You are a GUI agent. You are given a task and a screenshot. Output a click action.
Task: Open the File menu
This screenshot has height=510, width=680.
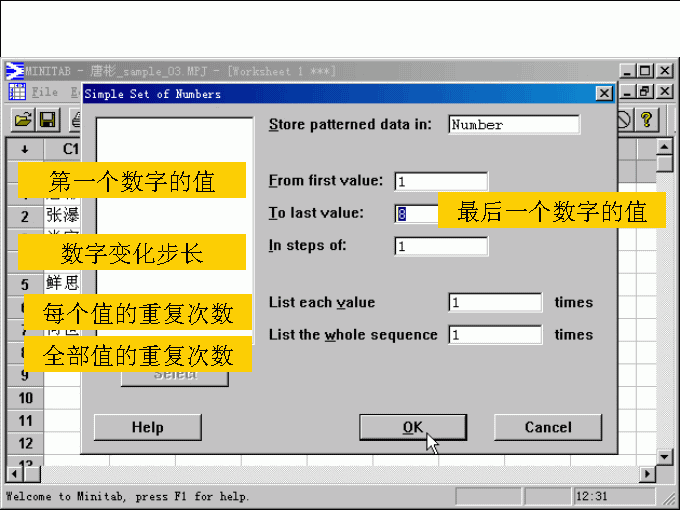tap(45, 93)
